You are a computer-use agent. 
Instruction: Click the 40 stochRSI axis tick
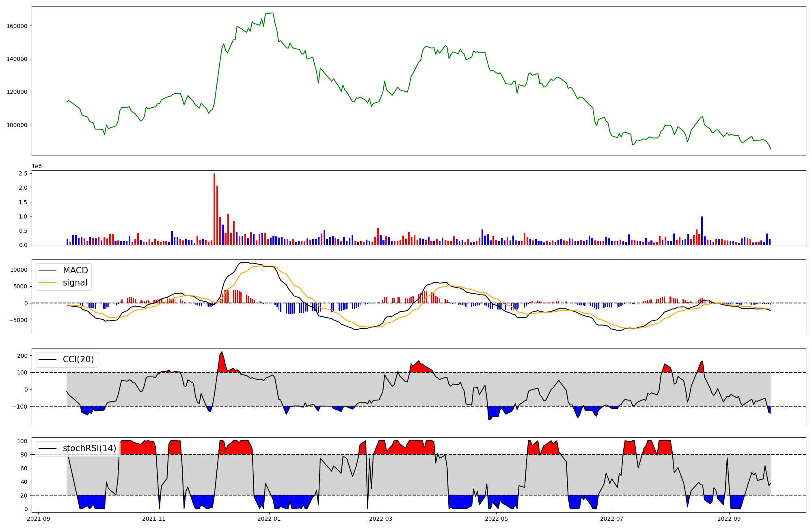pyautogui.click(x=24, y=482)
